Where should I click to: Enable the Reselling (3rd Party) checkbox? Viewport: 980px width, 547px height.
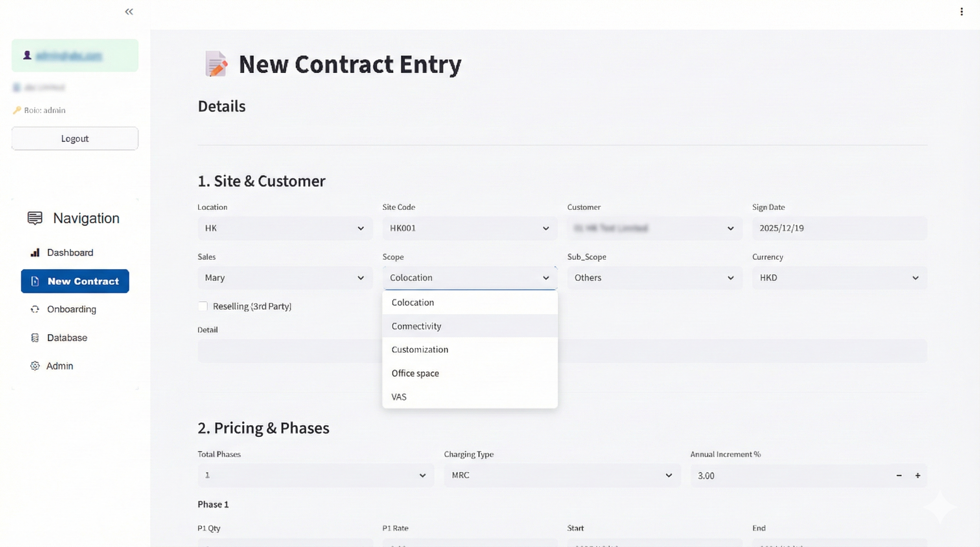pos(202,306)
